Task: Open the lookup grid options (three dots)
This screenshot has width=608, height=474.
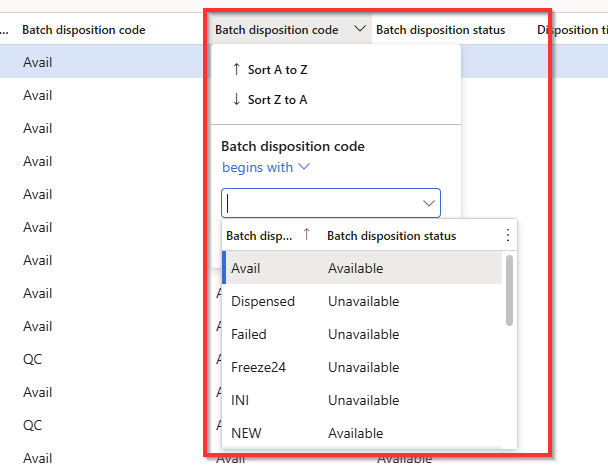Action: tap(507, 236)
